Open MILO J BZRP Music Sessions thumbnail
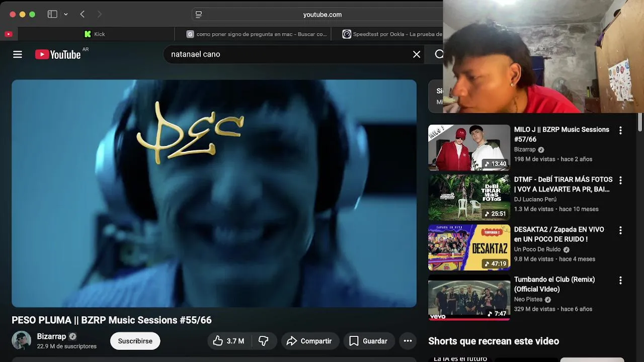This screenshot has height=362, width=644. tap(469, 147)
